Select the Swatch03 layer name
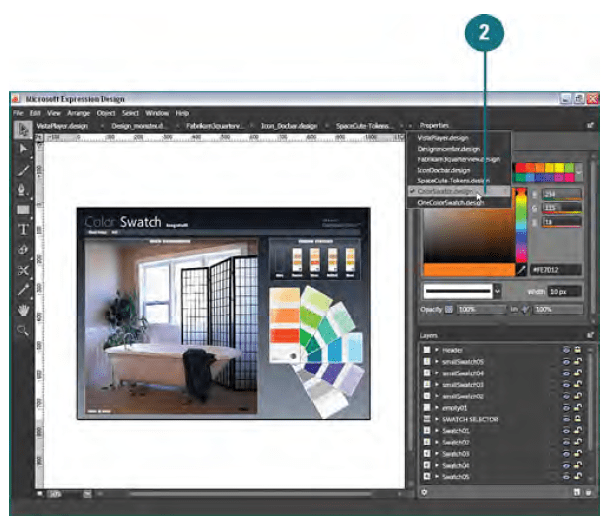Screen dimensions: 608x524 pyautogui.click(x=456, y=453)
